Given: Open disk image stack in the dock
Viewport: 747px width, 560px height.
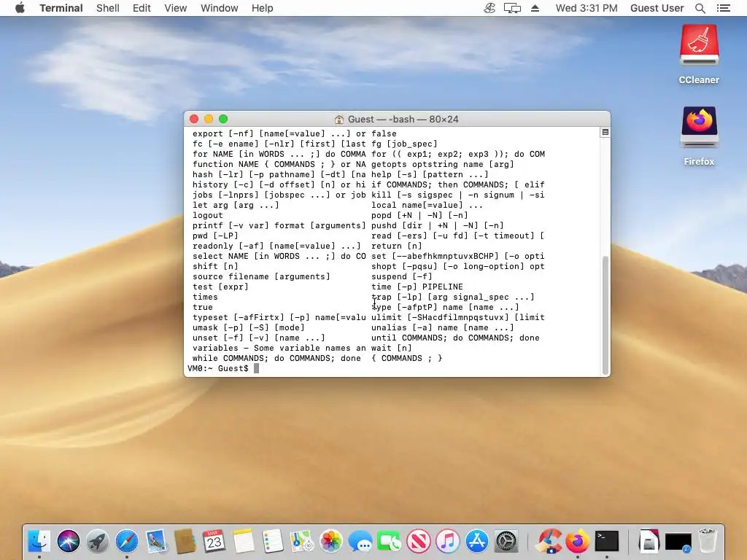Looking at the screenshot, I should pyautogui.click(x=649, y=541).
